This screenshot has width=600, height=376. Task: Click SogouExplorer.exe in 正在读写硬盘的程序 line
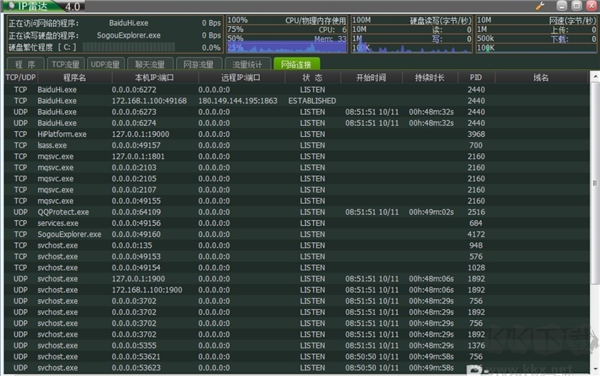pyautogui.click(x=129, y=35)
